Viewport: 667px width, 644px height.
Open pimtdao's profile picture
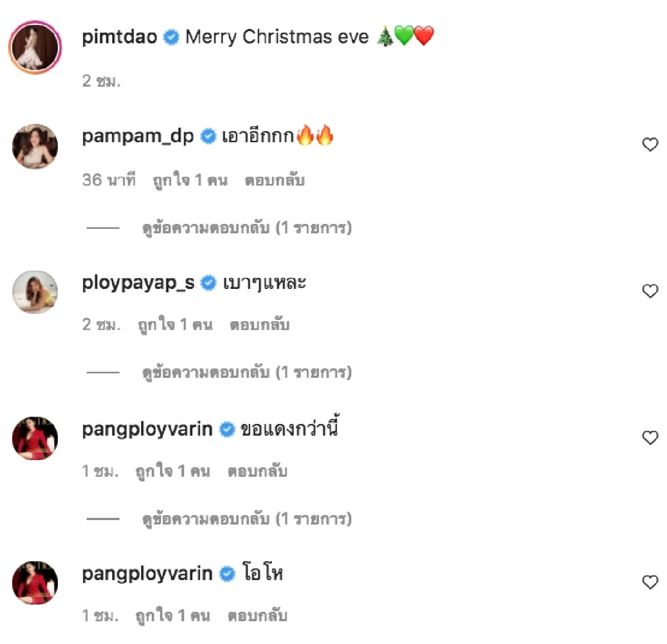click(x=35, y=48)
